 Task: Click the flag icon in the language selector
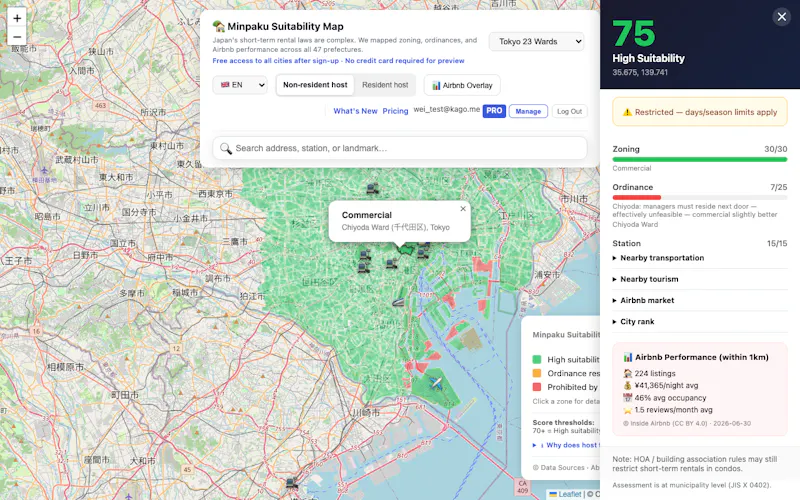click(x=225, y=85)
